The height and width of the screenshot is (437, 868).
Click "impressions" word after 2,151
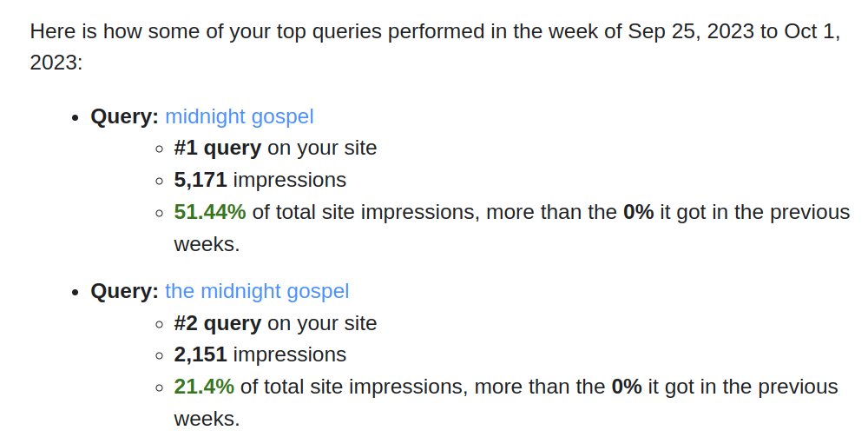(290, 355)
